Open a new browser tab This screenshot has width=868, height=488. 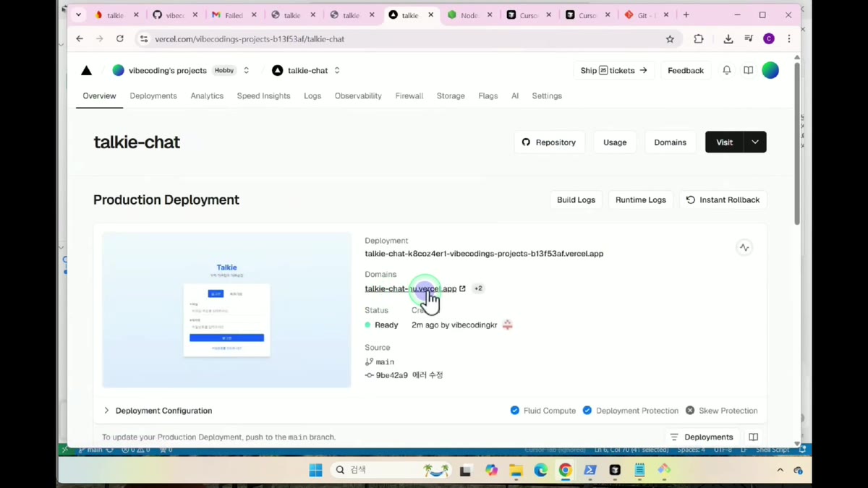[x=686, y=14]
